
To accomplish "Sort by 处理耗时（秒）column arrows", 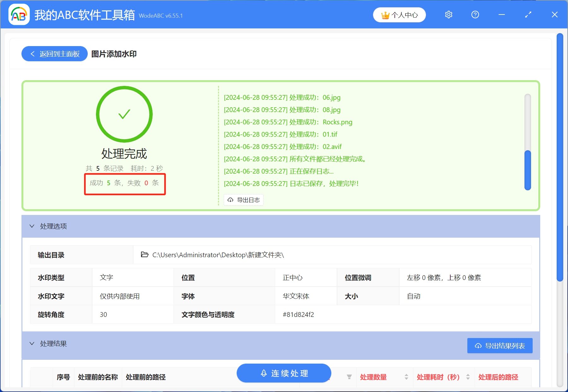I will 468,377.
